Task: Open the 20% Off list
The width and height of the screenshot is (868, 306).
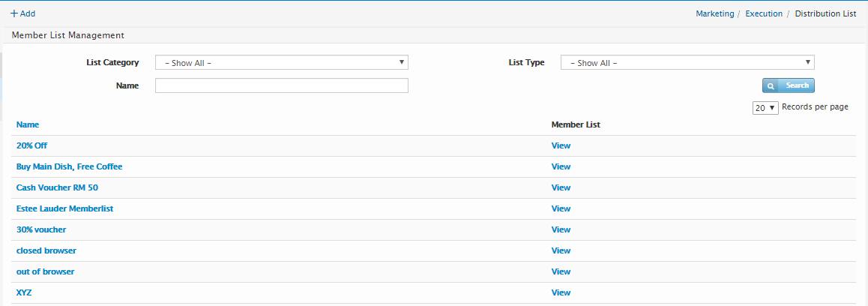Action: tap(31, 145)
